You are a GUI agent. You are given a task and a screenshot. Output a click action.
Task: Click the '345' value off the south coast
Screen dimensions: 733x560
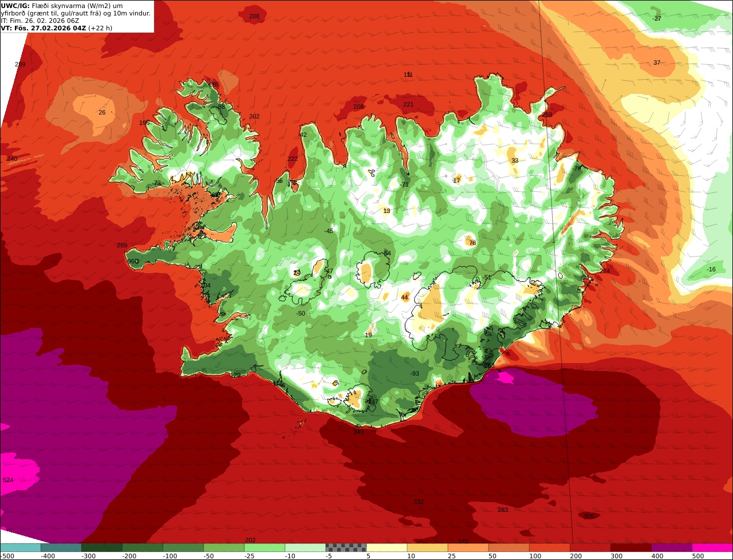[x=358, y=432]
